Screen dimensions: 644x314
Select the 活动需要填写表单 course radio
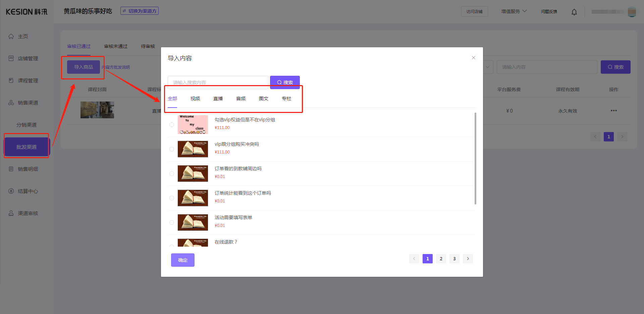click(171, 222)
